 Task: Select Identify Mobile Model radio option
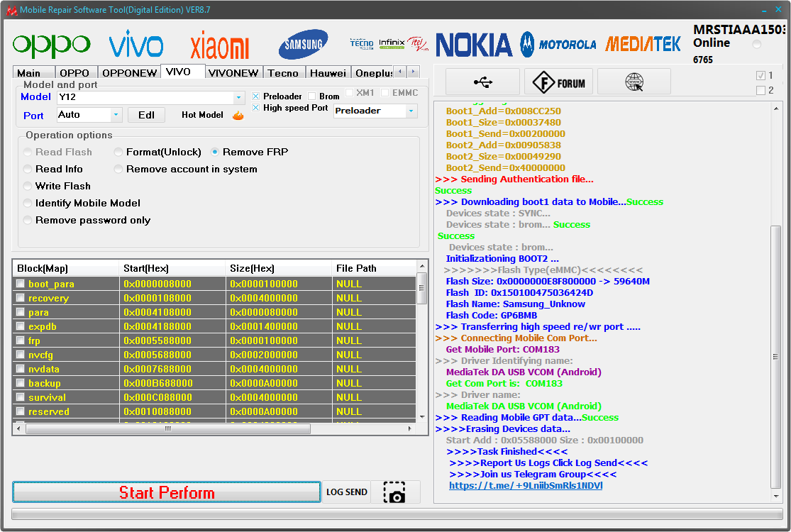28,203
